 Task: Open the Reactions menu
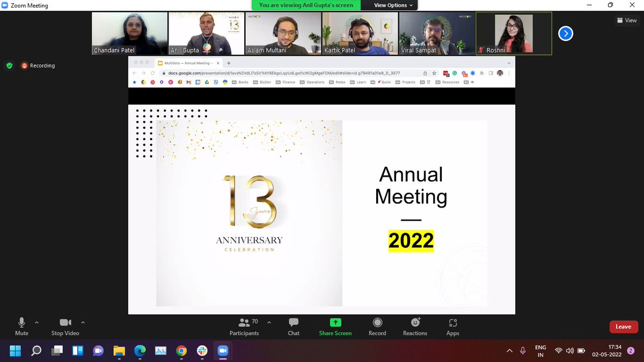[415, 327]
